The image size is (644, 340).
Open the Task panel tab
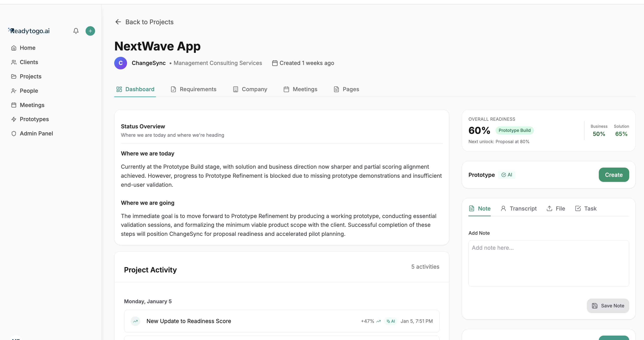[586, 209]
